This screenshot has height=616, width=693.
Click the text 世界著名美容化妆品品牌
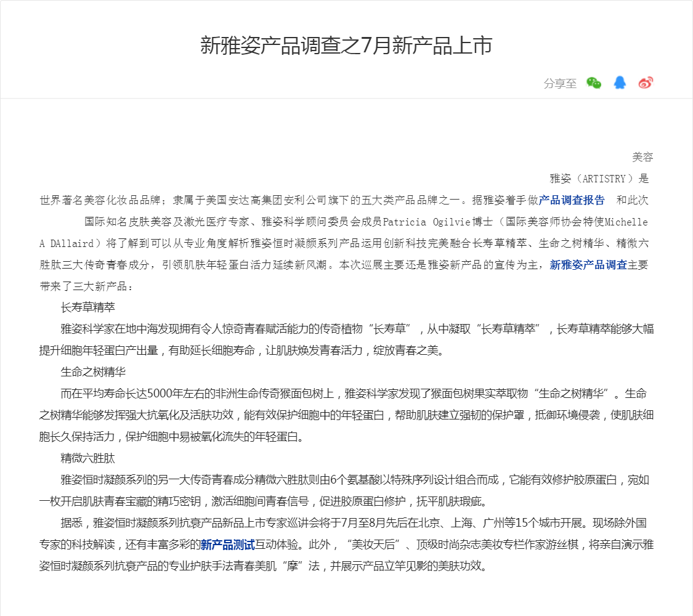(100, 200)
